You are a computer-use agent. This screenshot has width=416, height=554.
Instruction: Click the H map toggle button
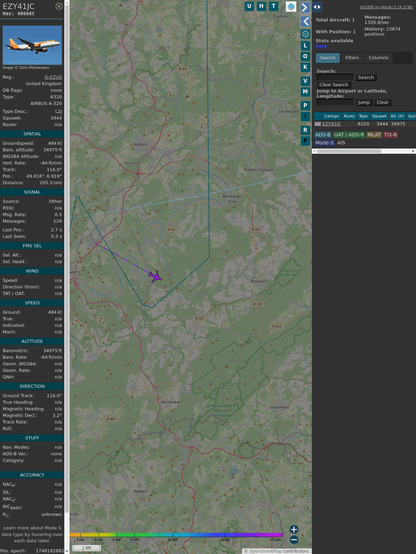[261, 6]
